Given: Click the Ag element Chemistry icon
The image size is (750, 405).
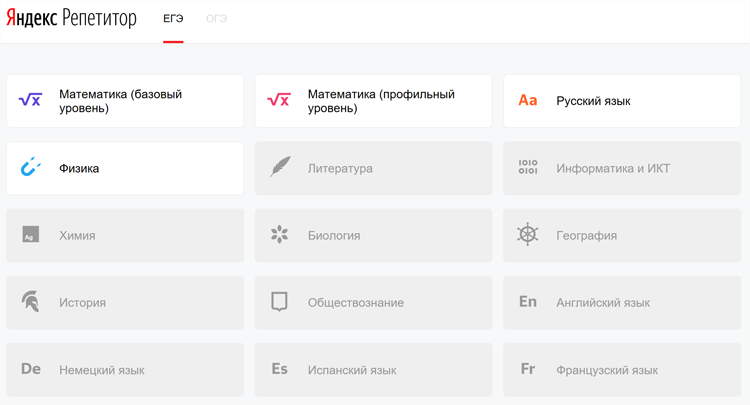Looking at the screenshot, I should (30, 235).
